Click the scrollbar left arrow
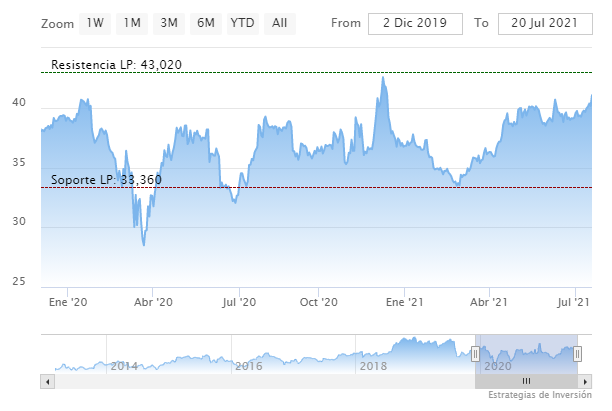Image resolution: width=612 pixels, height=411 pixels. click(46, 381)
